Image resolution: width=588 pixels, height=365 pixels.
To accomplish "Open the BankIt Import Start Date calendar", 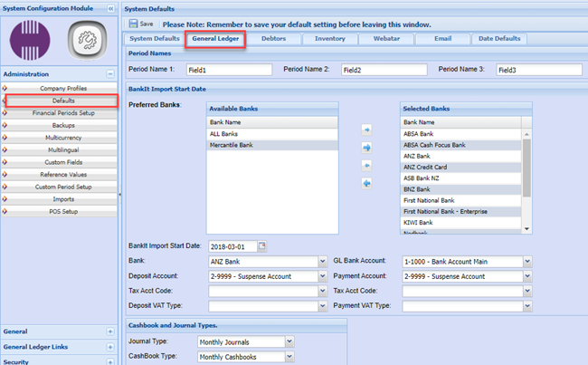I will click(262, 246).
